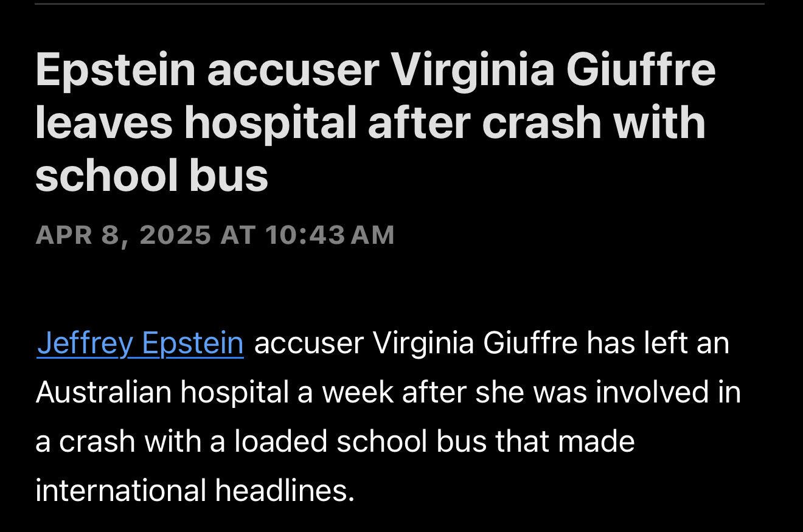
Task: Click 'she was involved in' body text
Action: [608, 392]
